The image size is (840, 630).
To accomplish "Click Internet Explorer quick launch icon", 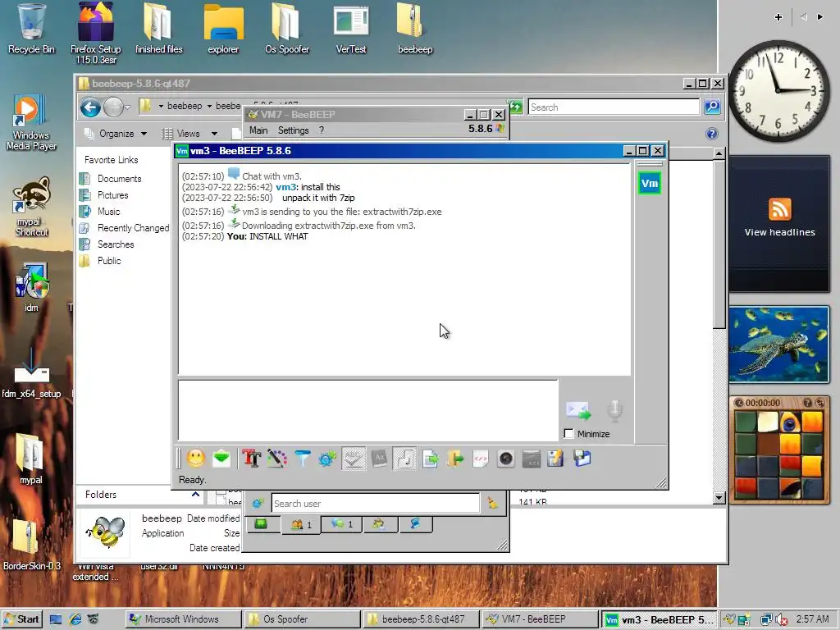I will [x=75, y=619].
